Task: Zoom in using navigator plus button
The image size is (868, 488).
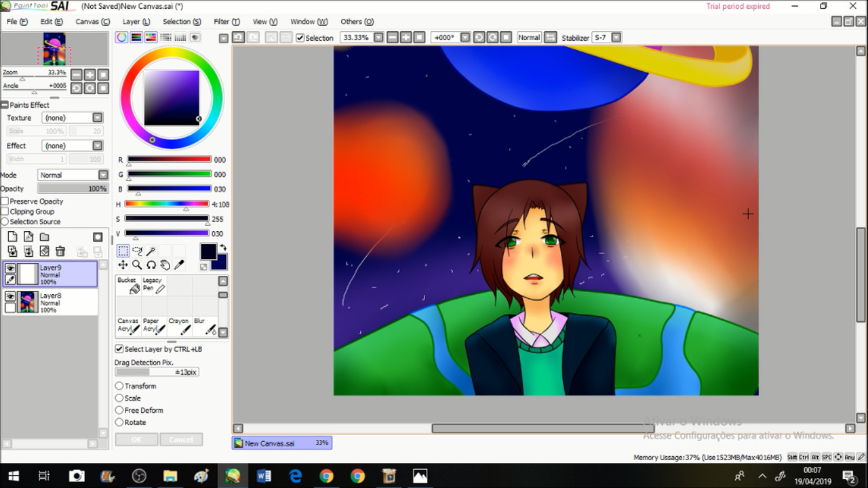Action: click(90, 75)
